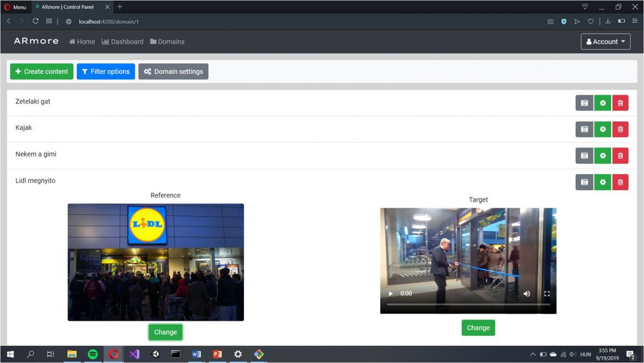644x363 pixels.
Task: Take a snapshot using the camera toolbar icon
Action: (550, 21)
